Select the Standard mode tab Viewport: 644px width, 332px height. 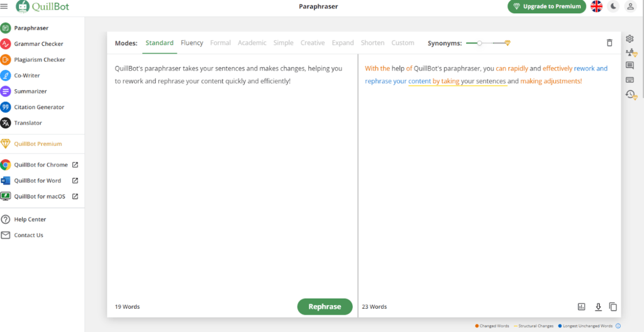pyautogui.click(x=159, y=43)
